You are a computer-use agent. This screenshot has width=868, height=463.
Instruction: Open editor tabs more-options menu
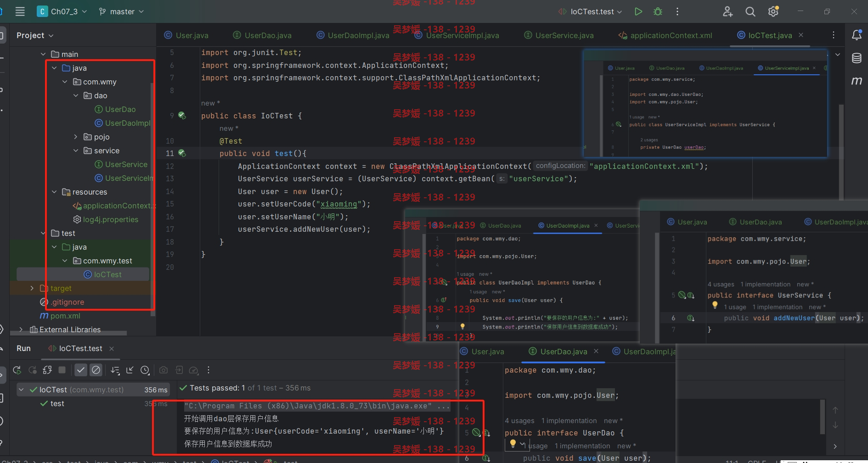[x=834, y=35]
